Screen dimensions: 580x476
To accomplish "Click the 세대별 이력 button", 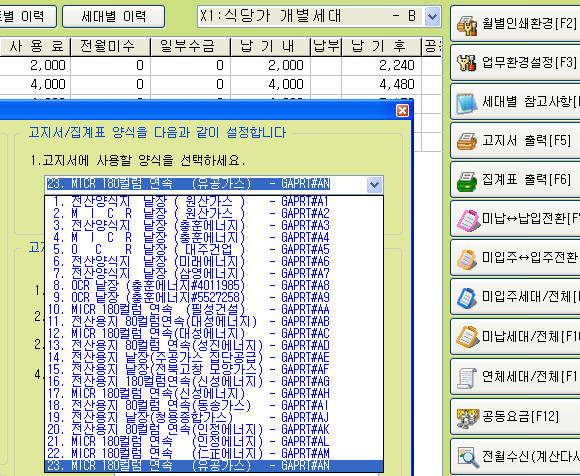I will (114, 17).
